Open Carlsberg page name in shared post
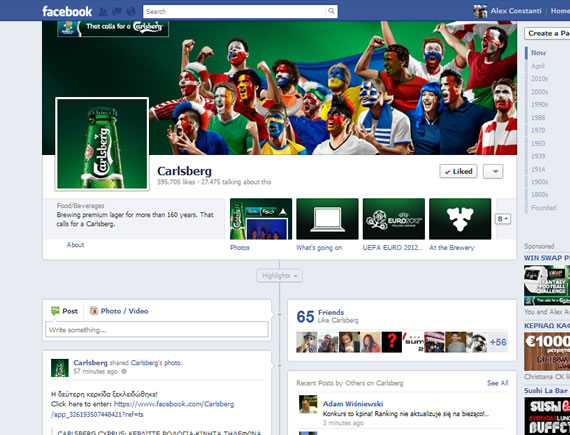 click(91, 362)
